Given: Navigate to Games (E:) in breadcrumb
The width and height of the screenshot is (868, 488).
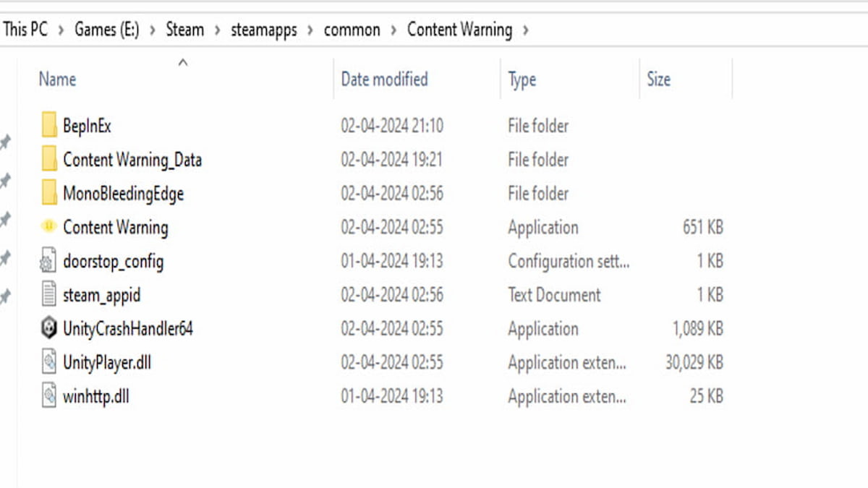Looking at the screenshot, I should tap(106, 30).
